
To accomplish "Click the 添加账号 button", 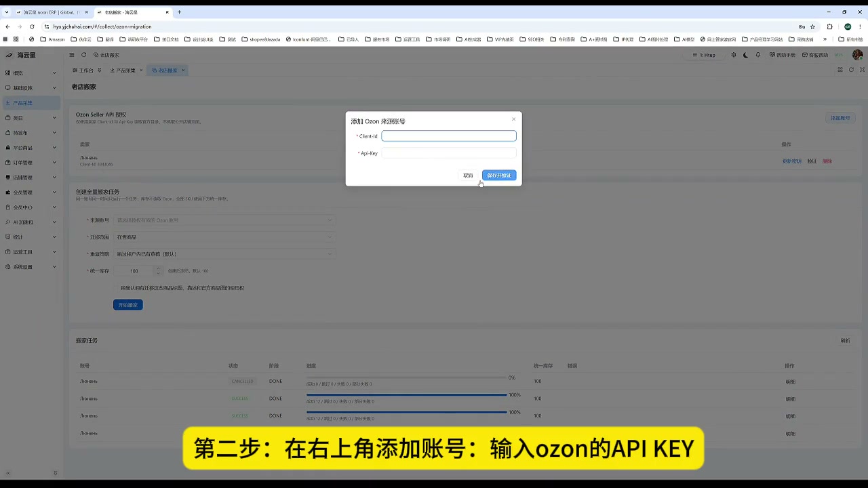I will coord(840,118).
